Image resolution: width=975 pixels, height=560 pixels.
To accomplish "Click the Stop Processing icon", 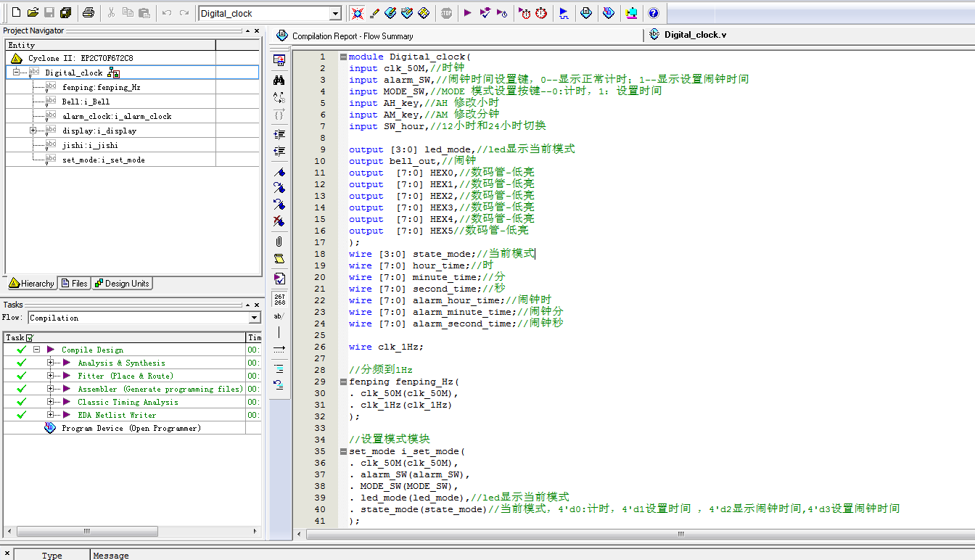I will coord(446,13).
